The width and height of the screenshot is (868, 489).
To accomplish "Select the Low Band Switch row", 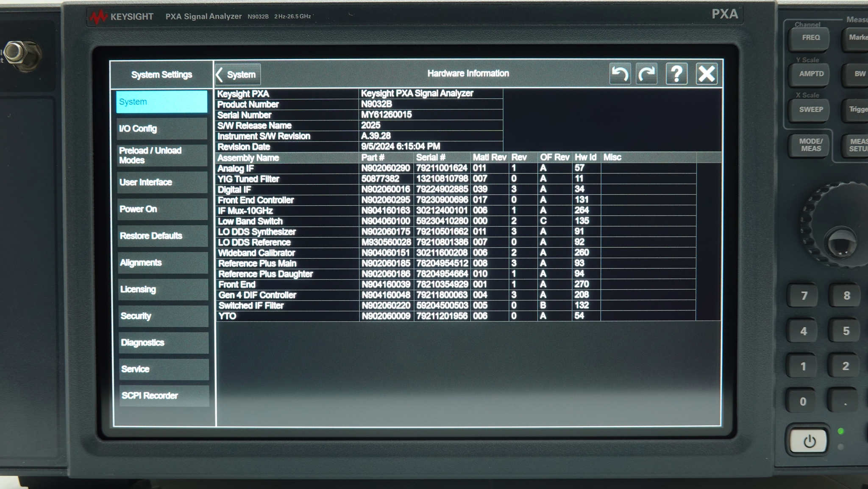I will tap(456, 221).
